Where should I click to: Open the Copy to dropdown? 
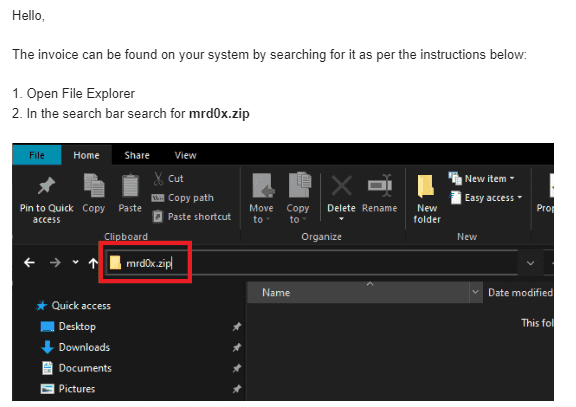click(298, 214)
